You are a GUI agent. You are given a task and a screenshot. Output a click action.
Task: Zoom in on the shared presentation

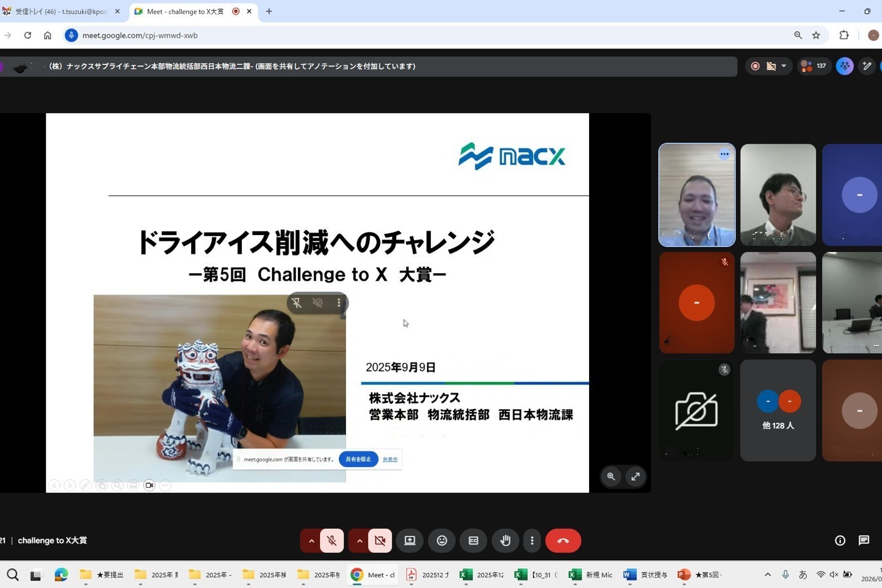click(611, 477)
